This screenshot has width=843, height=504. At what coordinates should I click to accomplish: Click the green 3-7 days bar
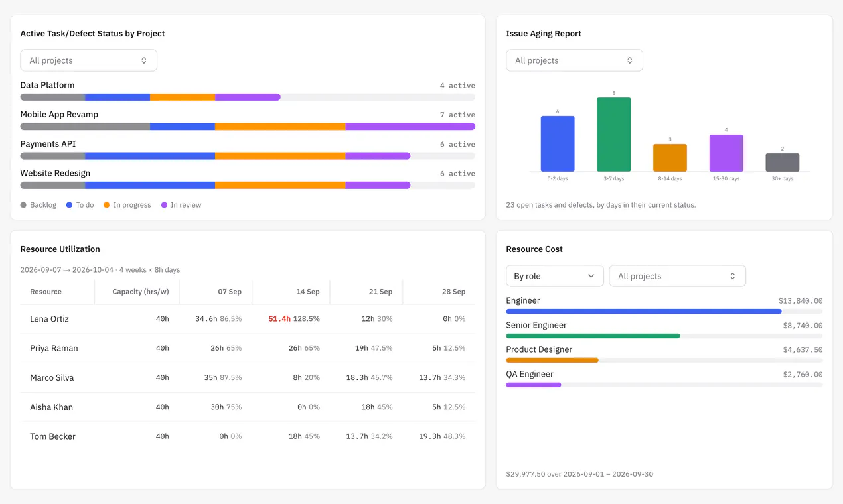pyautogui.click(x=613, y=135)
